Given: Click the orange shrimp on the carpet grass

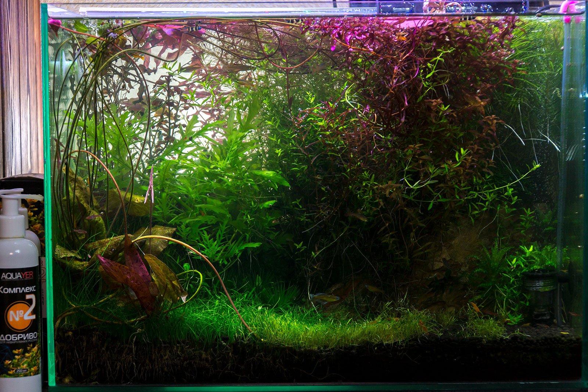Looking at the screenshot, I should coord(423,326).
